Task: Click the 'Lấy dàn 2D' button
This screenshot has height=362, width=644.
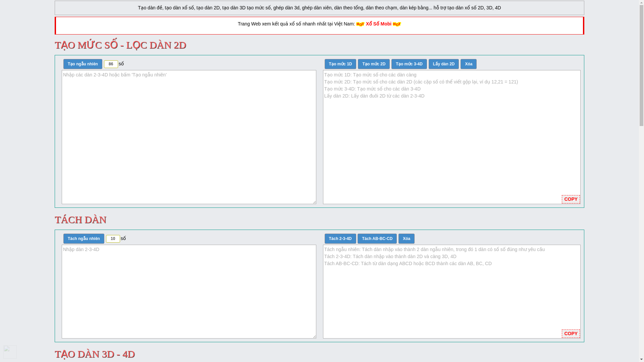Action: (x=443, y=64)
